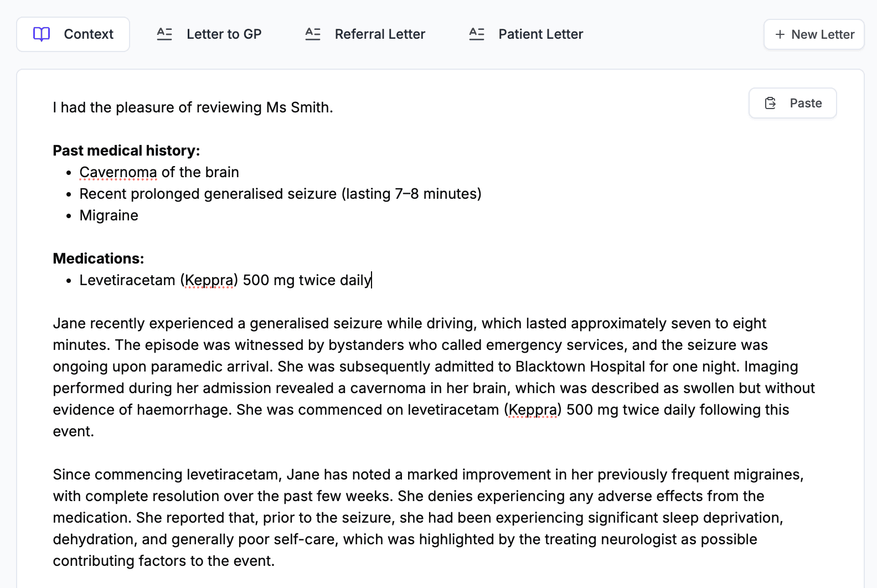Place cursor in Past medical history heading
This screenshot has height=588, width=877.
coord(126,151)
